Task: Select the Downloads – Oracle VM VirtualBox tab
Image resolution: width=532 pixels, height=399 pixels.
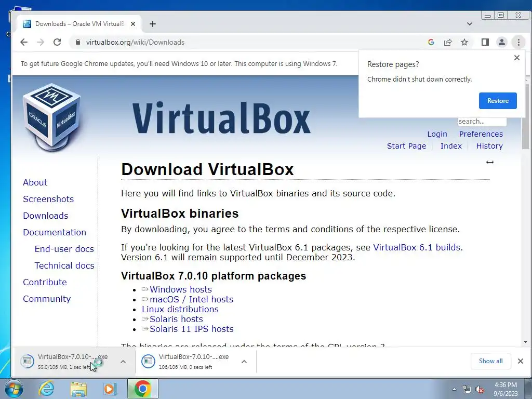Action: click(79, 24)
